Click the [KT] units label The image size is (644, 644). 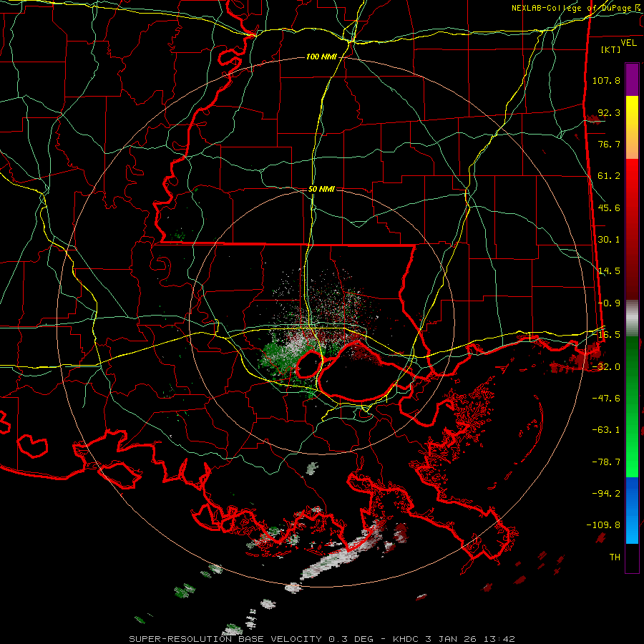click(611, 49)
